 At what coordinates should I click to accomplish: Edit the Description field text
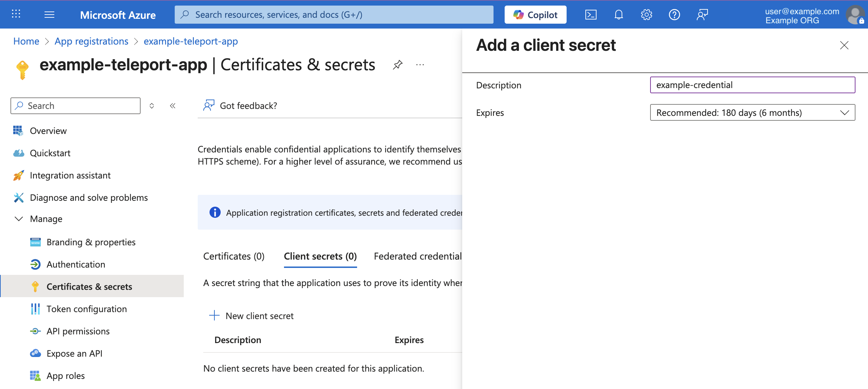[752, 85]
